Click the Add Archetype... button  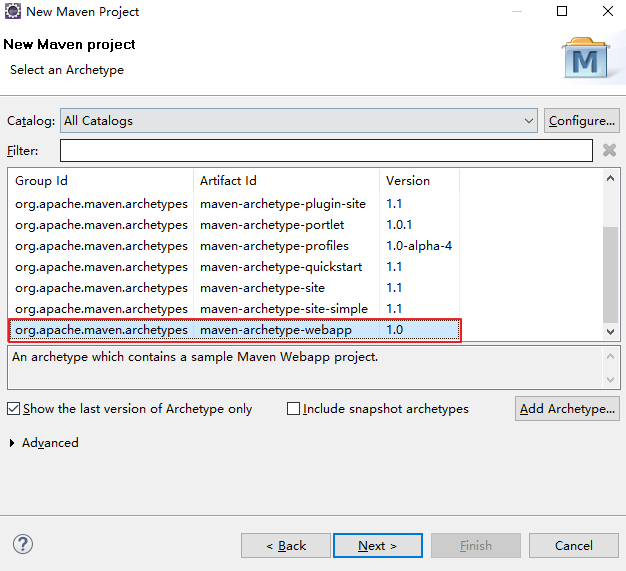(567, 408)
